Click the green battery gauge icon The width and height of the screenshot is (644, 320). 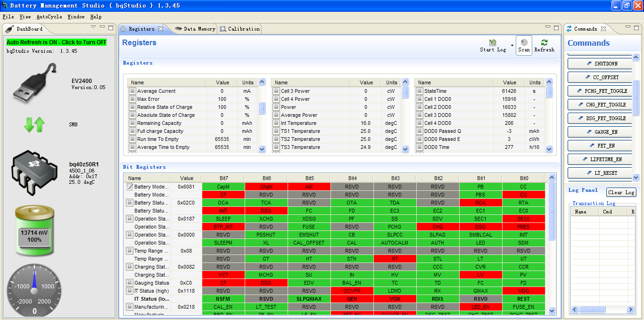pyautogui.click(x=35, y=230)
